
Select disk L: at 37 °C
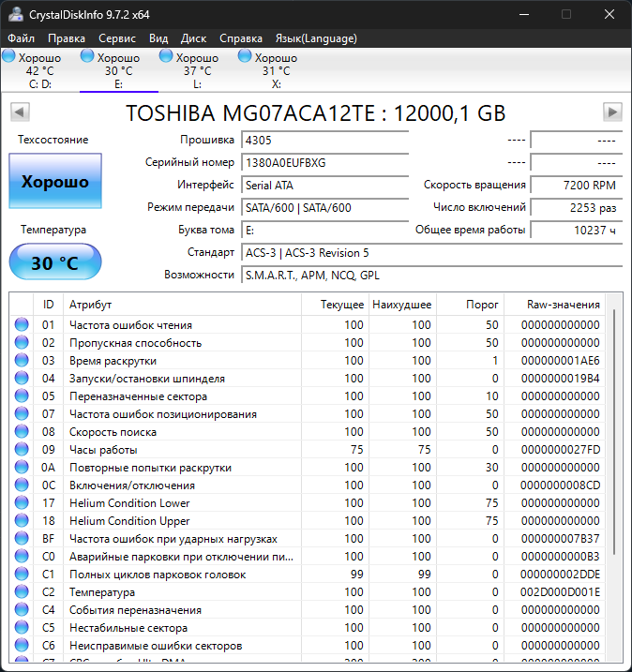(197, 70)
